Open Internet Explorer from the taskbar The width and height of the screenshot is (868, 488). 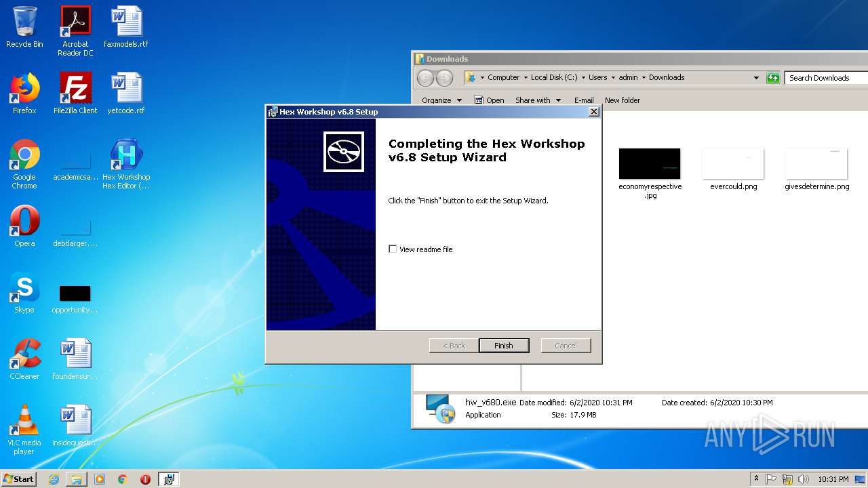point(54,479)
